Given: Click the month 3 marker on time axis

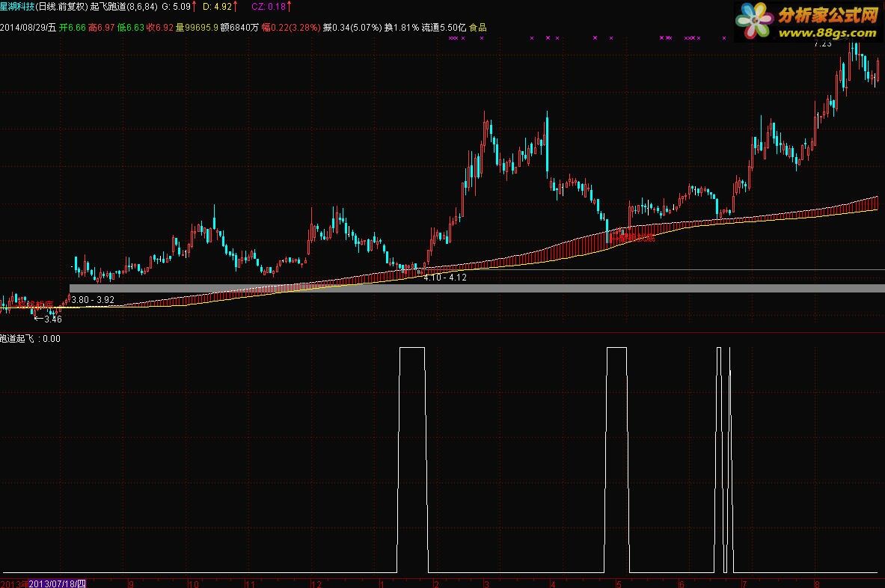Looking at the screenshot, I should click(x=486, y=584).
